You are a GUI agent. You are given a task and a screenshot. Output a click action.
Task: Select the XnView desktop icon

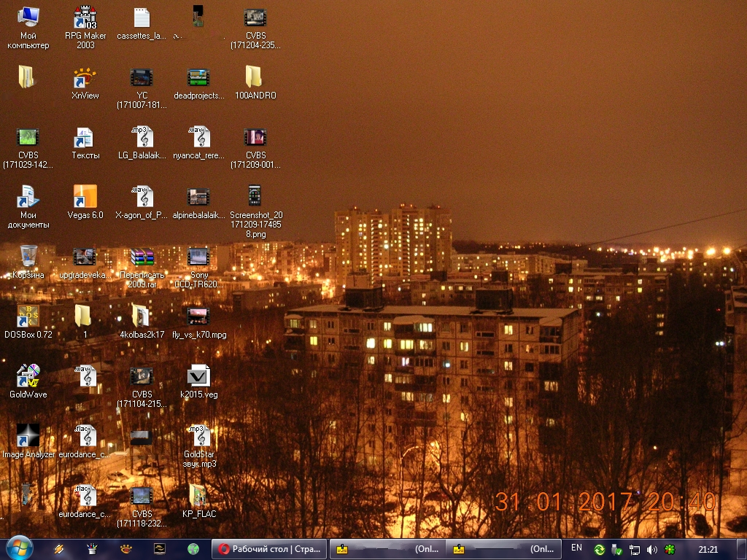pos(85,77)
